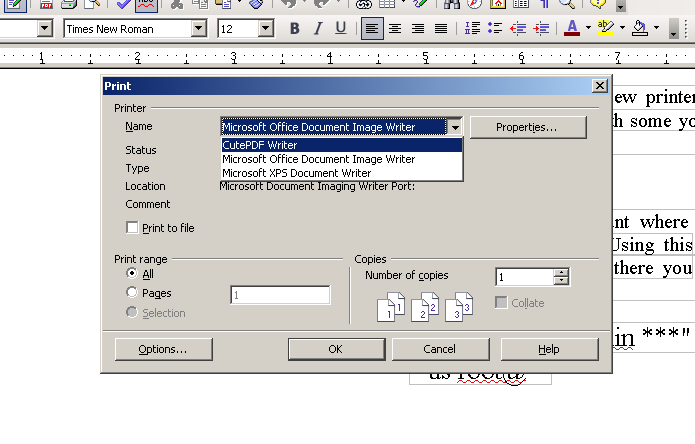Viewport: 695px width, 444px height.
Task: Open font color dropdown arrow
Action: [x=588, y=28]
